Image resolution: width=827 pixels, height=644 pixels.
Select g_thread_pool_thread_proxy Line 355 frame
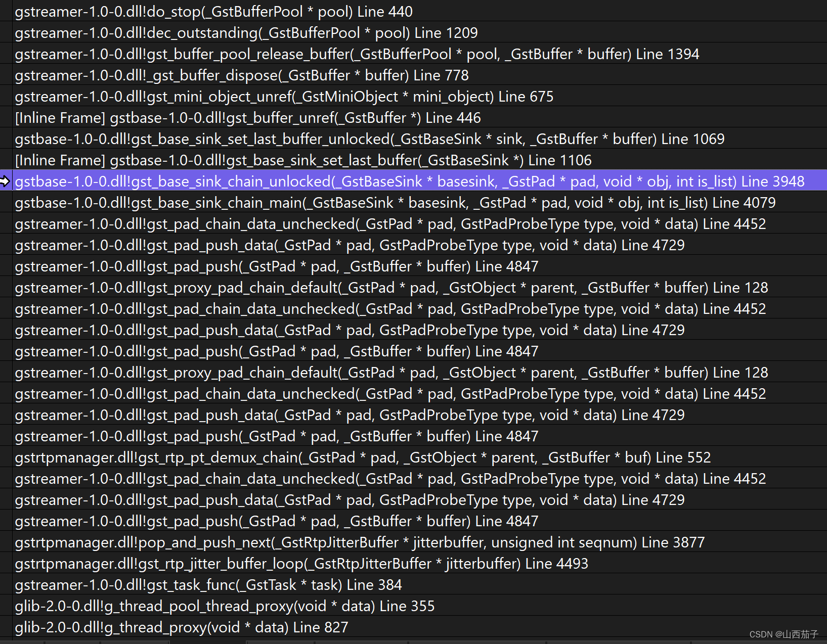point(420,606)
